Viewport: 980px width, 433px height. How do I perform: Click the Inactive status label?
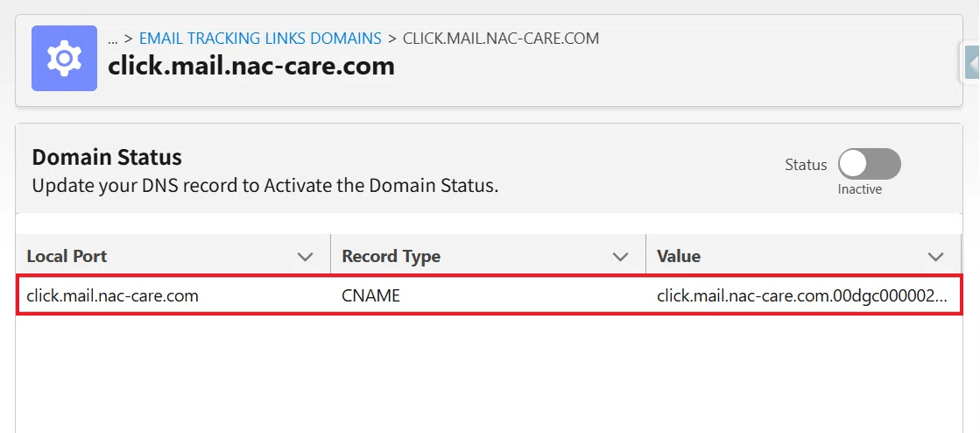(x=860, y=189)
